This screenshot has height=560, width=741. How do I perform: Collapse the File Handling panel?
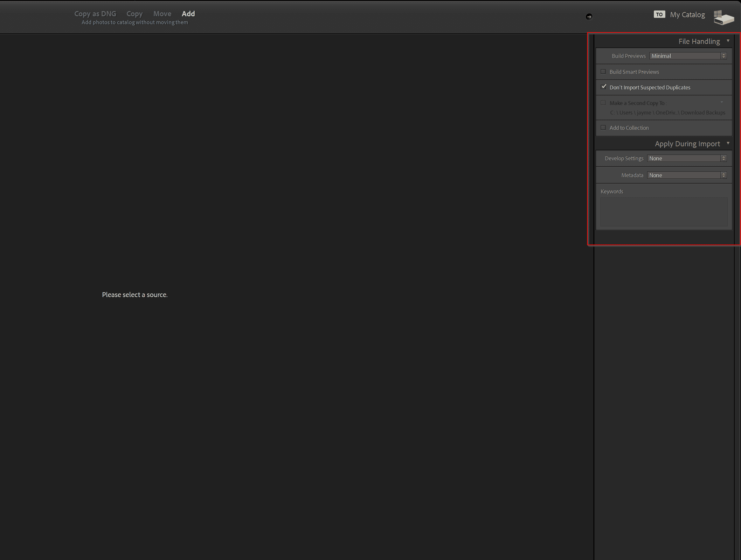pyautogui.click(x=728, y=41)
